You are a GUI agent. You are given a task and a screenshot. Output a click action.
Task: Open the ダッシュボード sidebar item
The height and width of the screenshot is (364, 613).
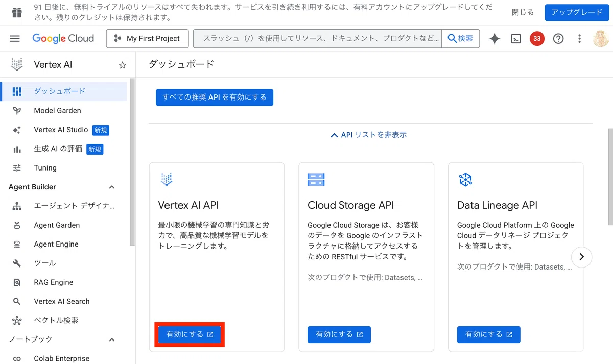pos(63,91)
